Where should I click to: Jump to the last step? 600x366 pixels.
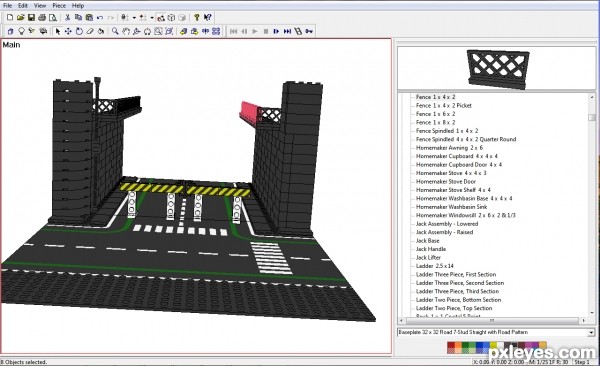click(x=287, y=31)
